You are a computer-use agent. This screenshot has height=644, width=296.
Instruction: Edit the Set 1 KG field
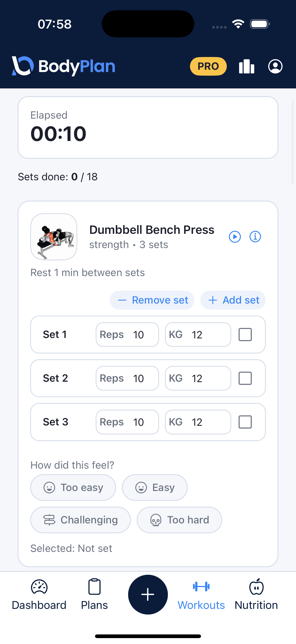198,335
